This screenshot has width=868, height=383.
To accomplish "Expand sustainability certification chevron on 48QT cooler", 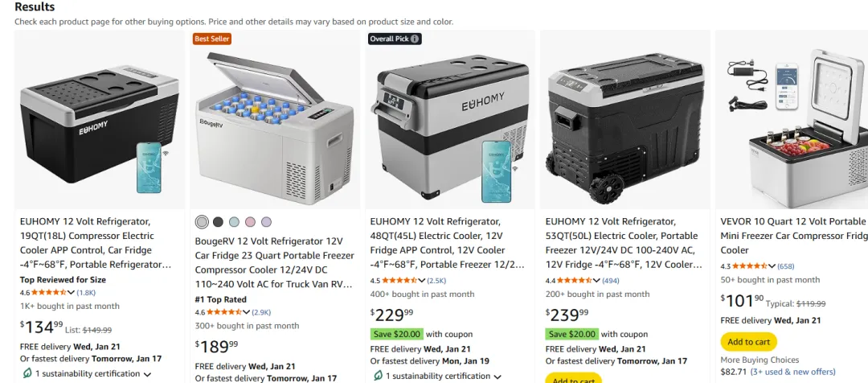I will [x=497, y=377].
